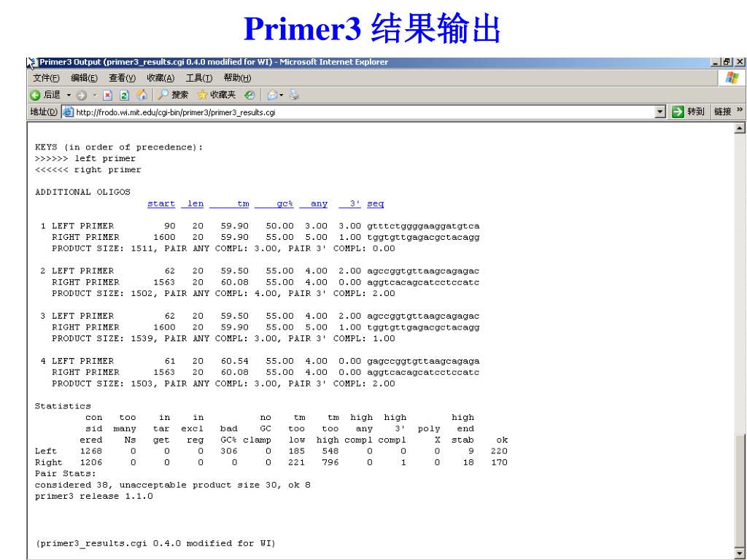Click the Go (转到) green arrow button
747x560 pixels.
688,112
